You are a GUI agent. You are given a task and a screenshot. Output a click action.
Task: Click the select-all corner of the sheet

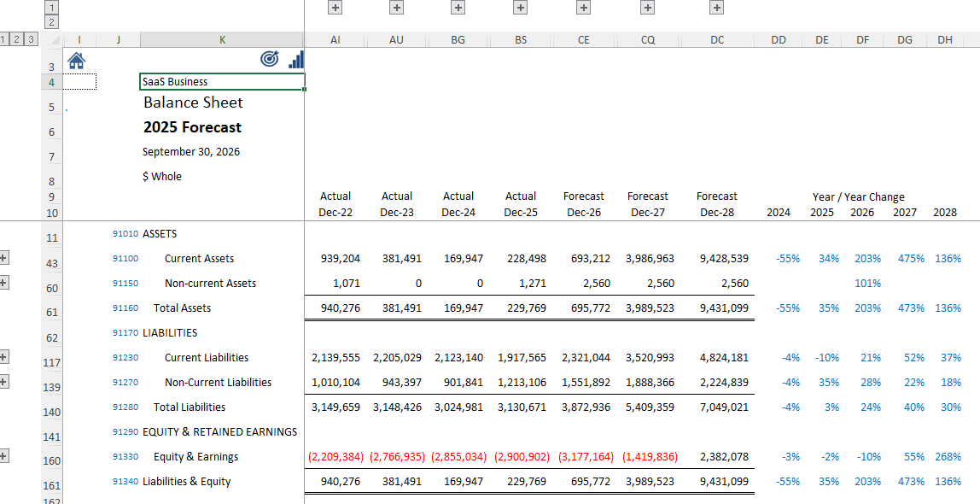55,41
